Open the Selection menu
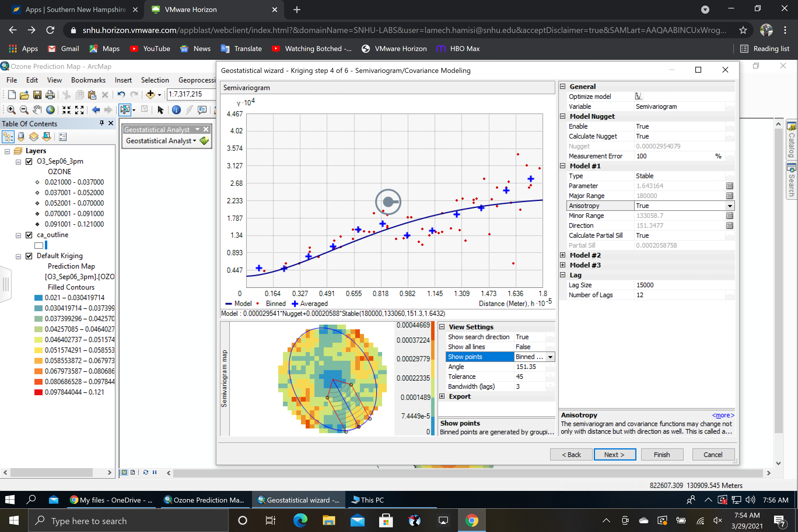 pos(155,80)
